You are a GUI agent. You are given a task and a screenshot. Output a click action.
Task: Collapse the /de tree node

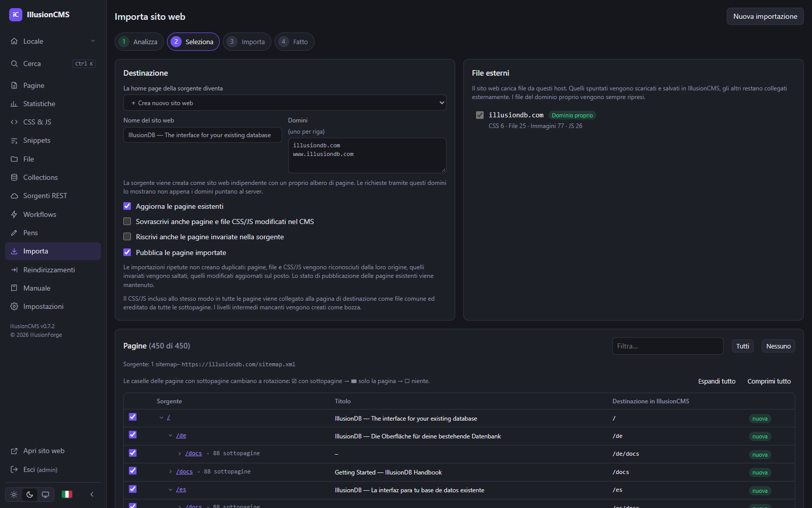pyautogui.click(x=171, y=435)
